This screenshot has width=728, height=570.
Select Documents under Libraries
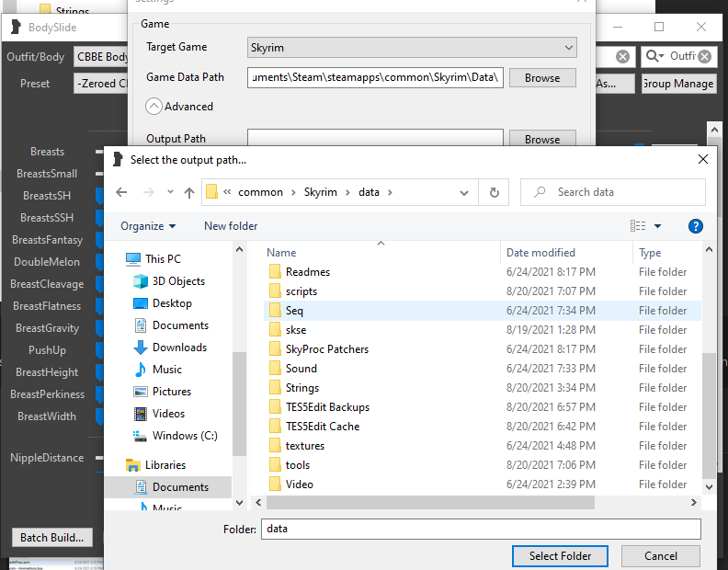coord(180,487)
